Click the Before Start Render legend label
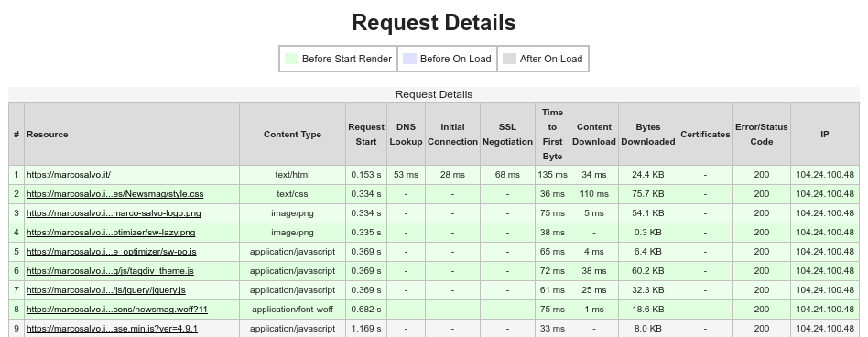 coord(346,59)
